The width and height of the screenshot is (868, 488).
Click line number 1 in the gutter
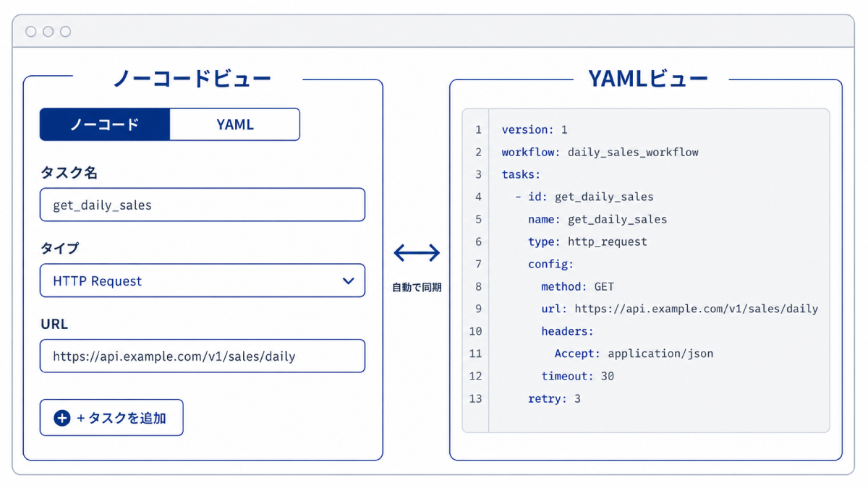pyautogui.click(x=478, y=130)
